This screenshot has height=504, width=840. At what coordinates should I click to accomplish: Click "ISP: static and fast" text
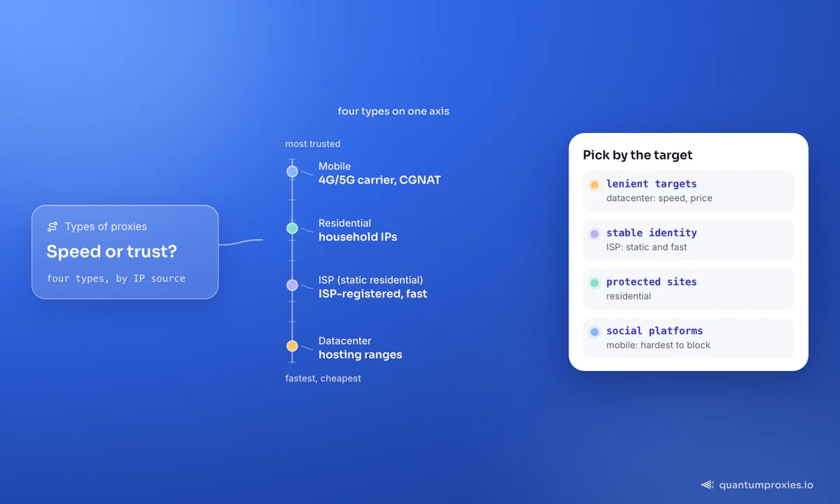tap(647, 247)
